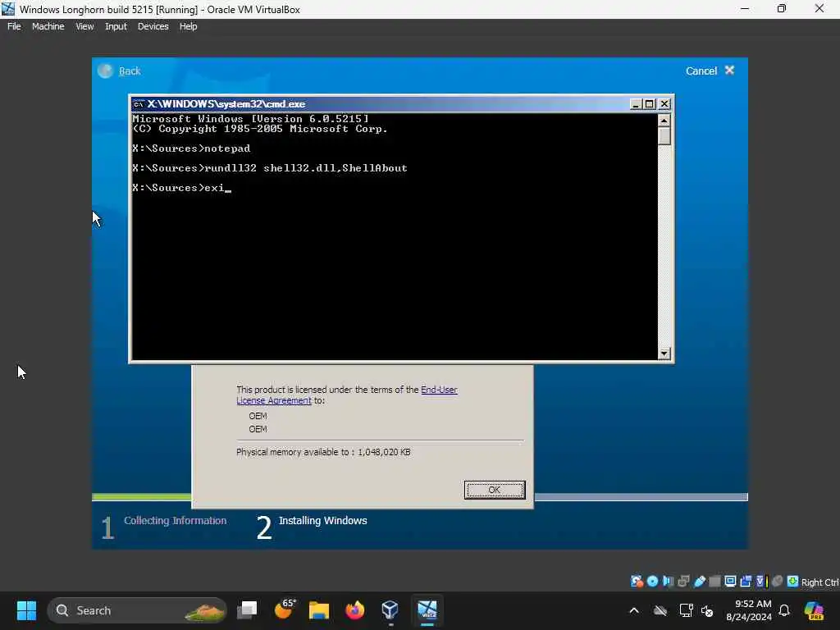Click the taskbar Search box
The width and height of the screenshot is (840, 630).
[x=137, y=610]
